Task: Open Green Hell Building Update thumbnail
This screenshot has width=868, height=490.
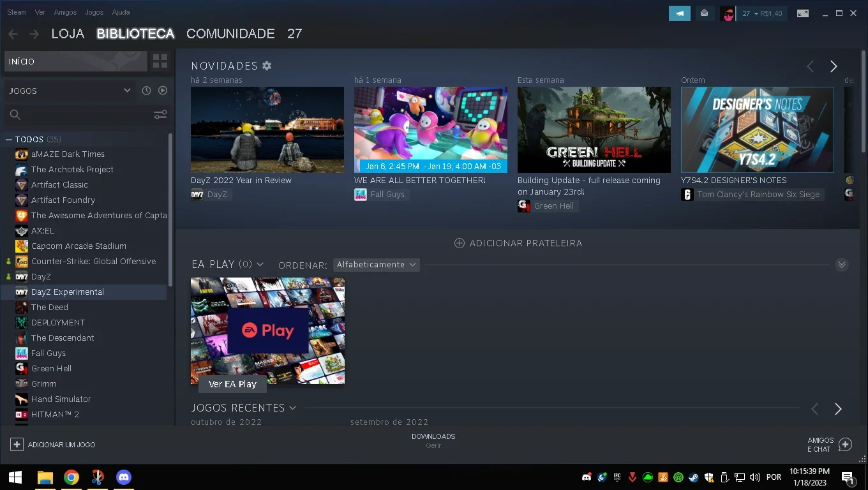Action: point(594,130)
